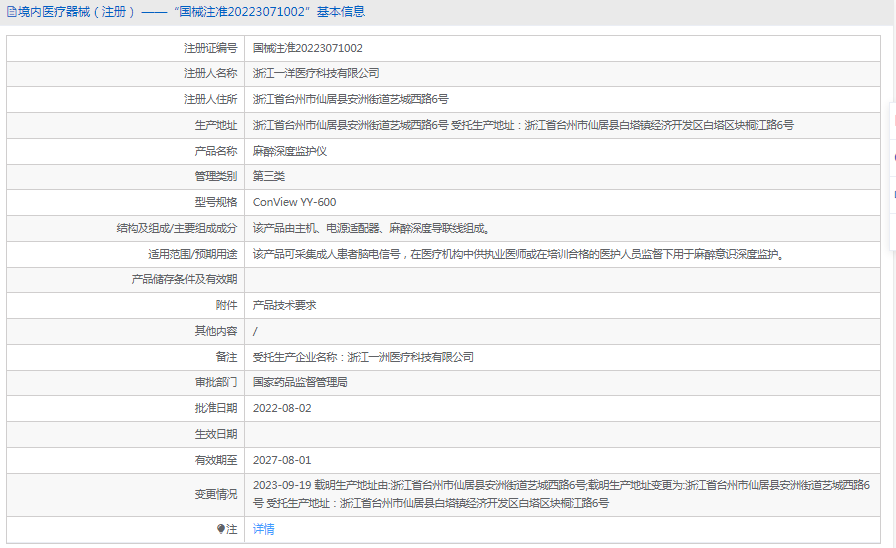Click the 受托生产企业名称 remark text
Screen dimensions: 896x548
[363, 357]
